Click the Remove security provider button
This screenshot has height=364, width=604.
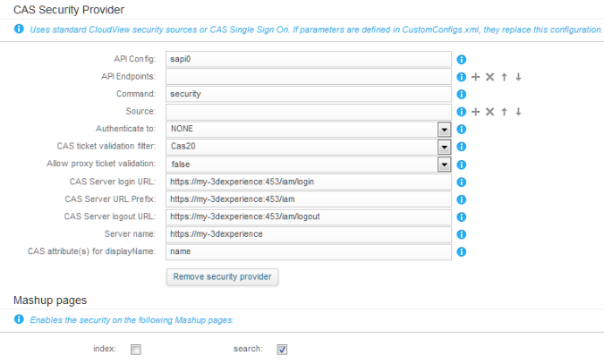tap(222, 277)
